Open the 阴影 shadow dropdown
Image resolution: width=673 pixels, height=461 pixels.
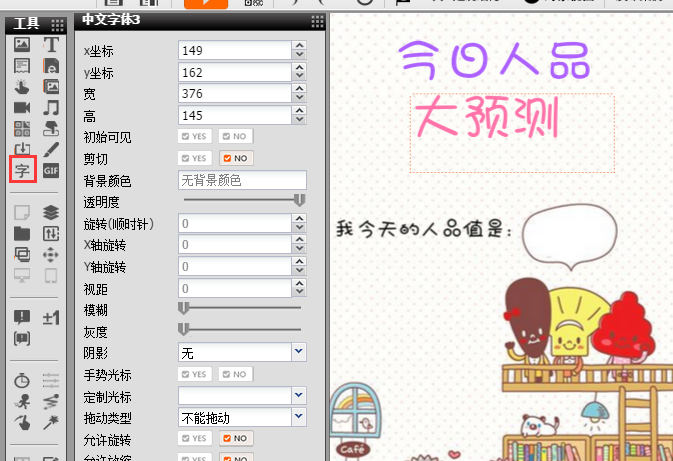coord(299,352)
